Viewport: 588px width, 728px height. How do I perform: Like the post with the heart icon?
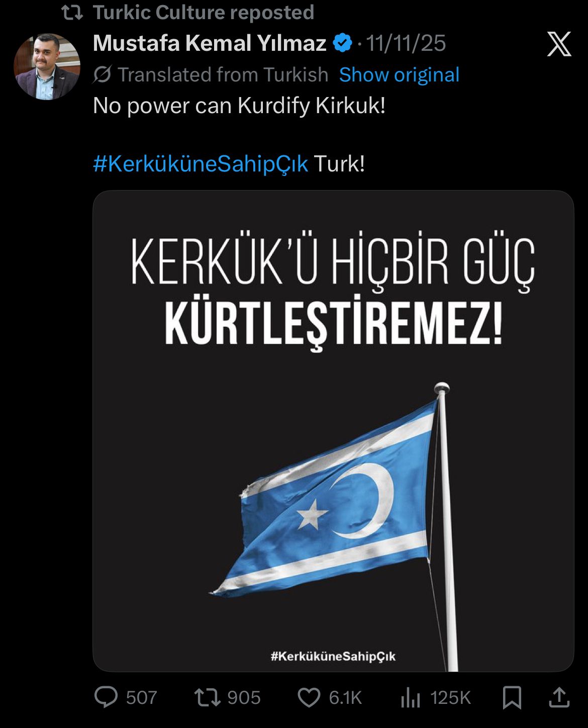[x=309, y=698]
